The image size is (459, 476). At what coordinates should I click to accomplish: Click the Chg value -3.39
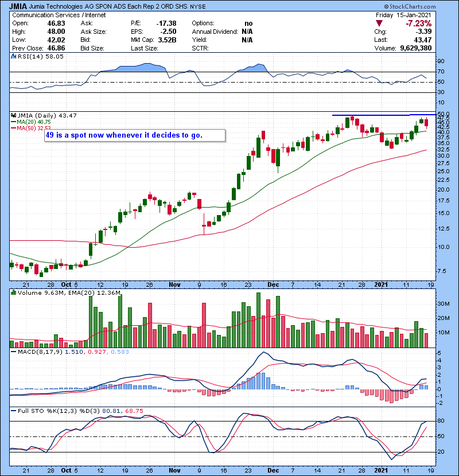click(x=423, y=32)
